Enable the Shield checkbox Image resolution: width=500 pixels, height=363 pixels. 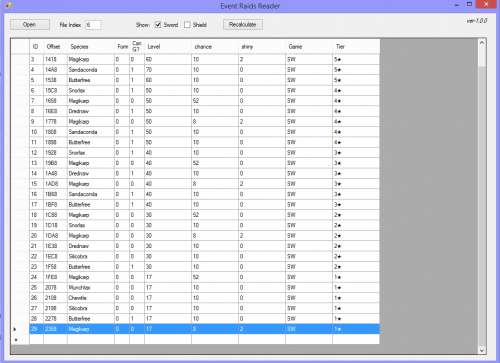[x=187, y=25]
